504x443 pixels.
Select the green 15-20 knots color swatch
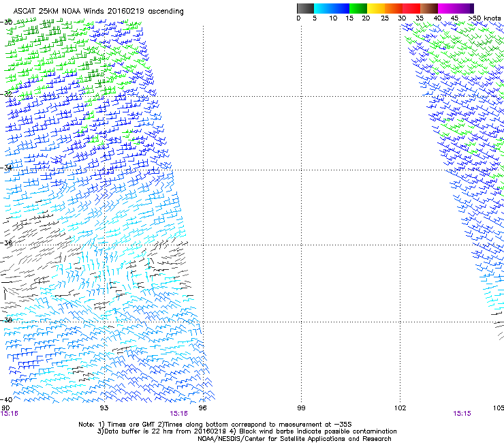click(x=358, y=8)
